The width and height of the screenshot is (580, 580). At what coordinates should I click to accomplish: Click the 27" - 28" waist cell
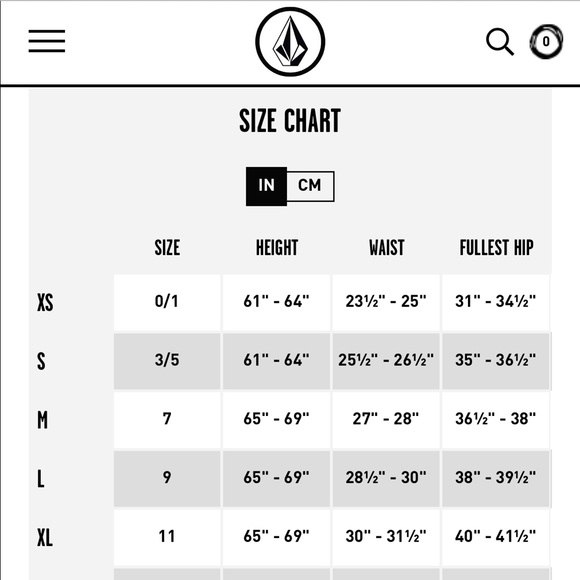pos(386,420)
